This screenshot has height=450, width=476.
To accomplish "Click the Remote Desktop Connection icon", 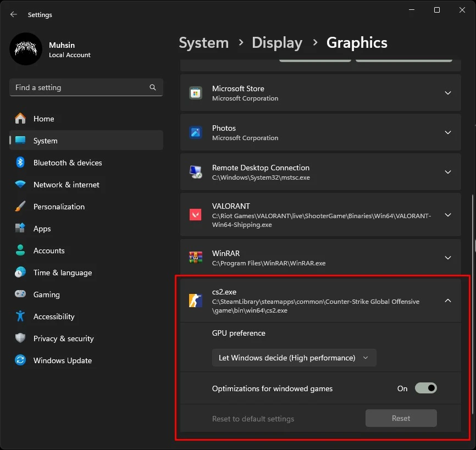I will pyautogui.click(x=196, y=172).
